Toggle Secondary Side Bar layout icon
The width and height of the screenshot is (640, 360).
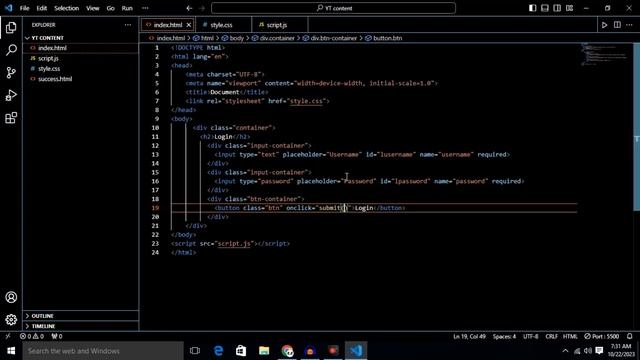coord(557,8)
